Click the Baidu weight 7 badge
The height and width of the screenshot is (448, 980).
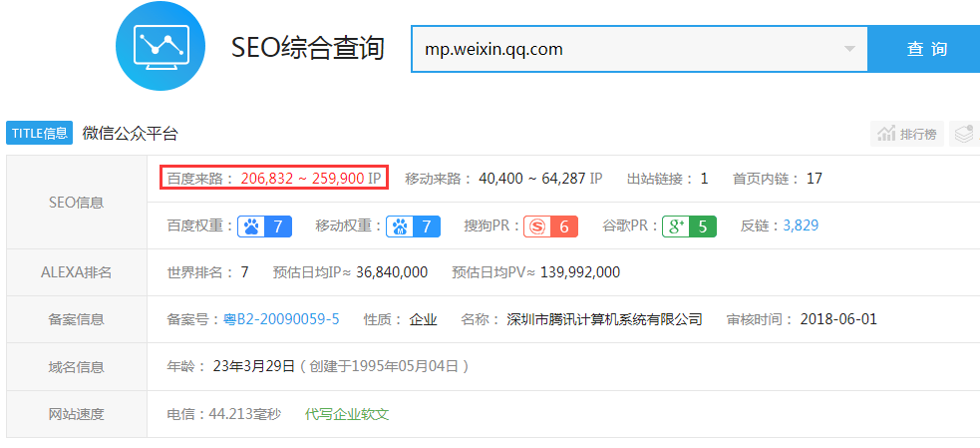264,226
